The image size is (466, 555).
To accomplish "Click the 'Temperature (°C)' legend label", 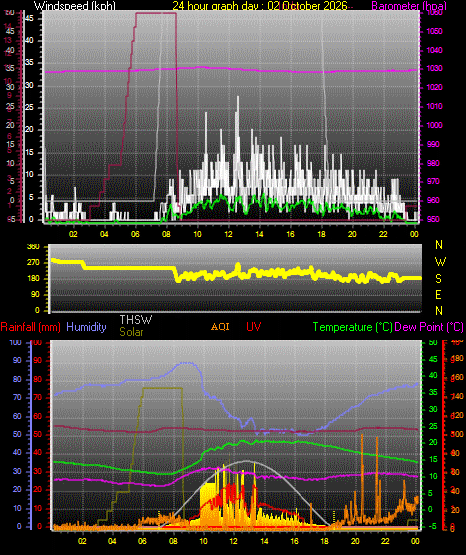I will [x=352, y=327].
